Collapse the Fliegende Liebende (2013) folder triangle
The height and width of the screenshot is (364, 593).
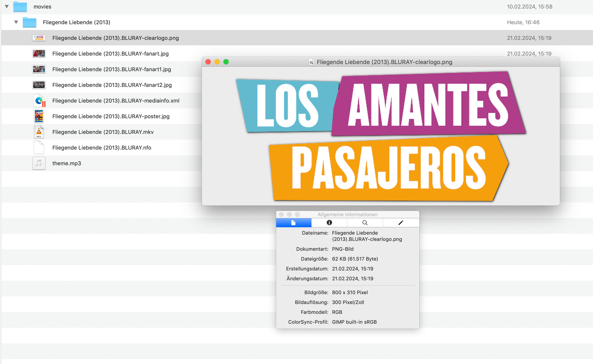click(16, 22)
